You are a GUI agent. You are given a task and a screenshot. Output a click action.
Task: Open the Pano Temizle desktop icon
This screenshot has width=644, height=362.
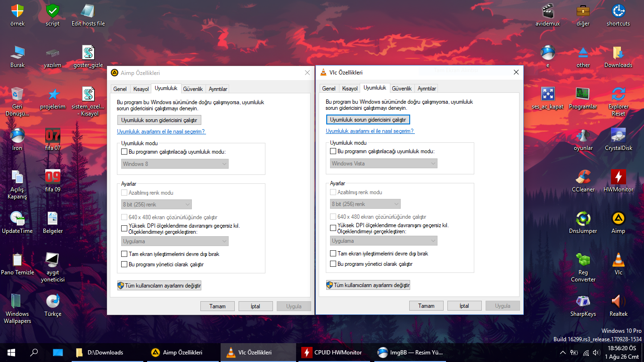point(17,264)
